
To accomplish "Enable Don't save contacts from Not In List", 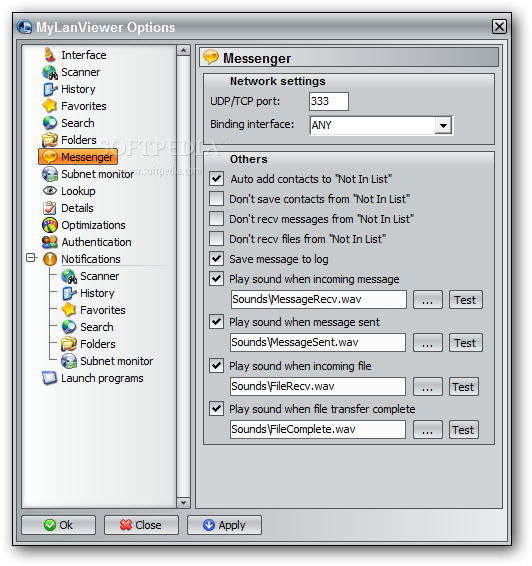I will pyautogui.click(x=217, y=199).
